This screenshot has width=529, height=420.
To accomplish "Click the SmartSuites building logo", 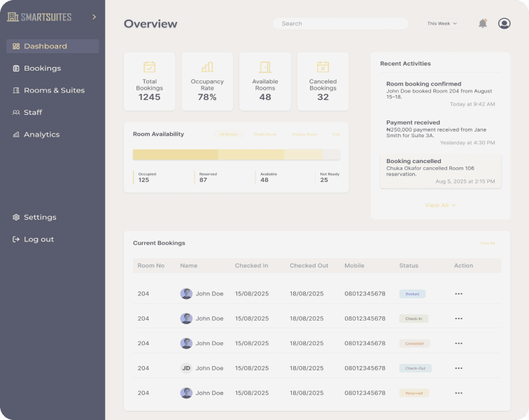I will tap(13, 17).
